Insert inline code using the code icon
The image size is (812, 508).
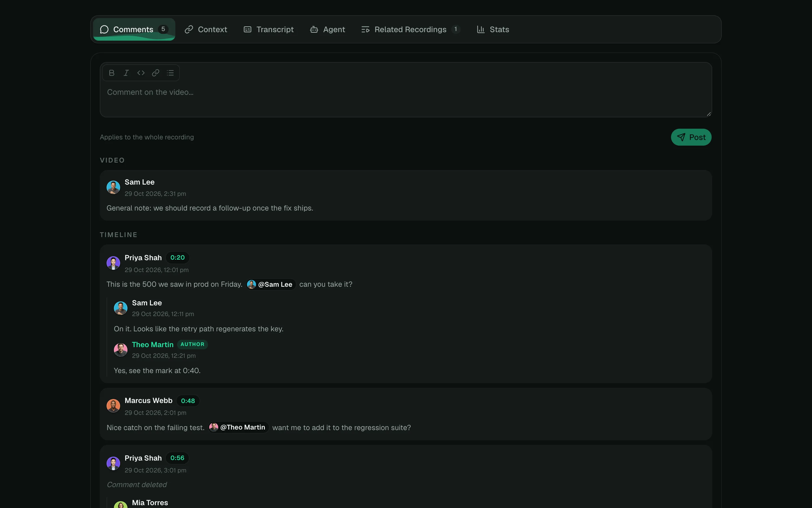click(x=141, y=73)
